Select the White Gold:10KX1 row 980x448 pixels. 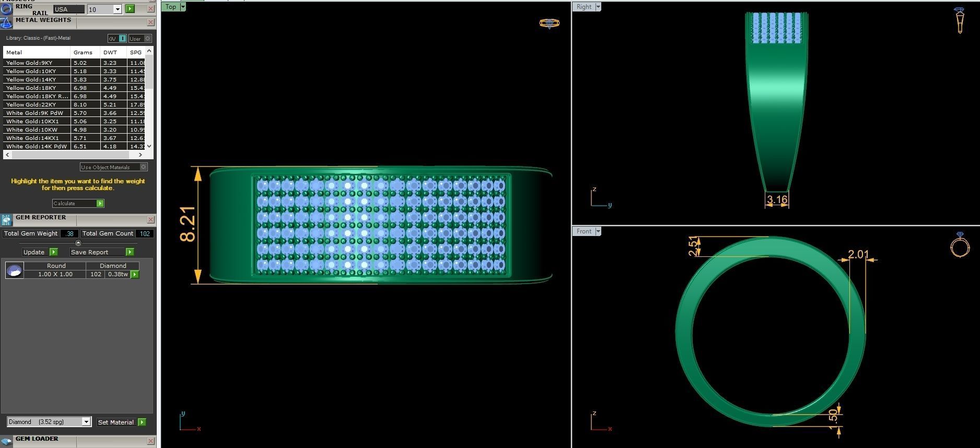[x=74, y=121]
